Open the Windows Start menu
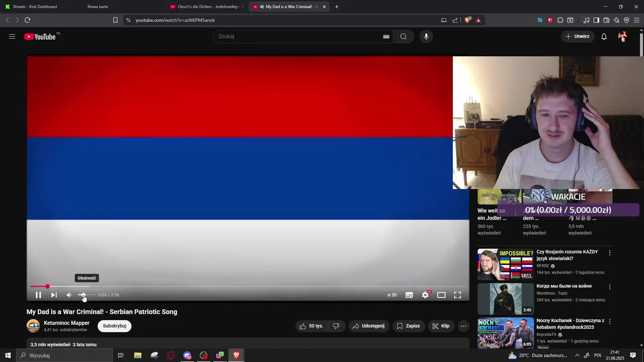This screenshot has width=644, height=362. click(x=8, y=355)
